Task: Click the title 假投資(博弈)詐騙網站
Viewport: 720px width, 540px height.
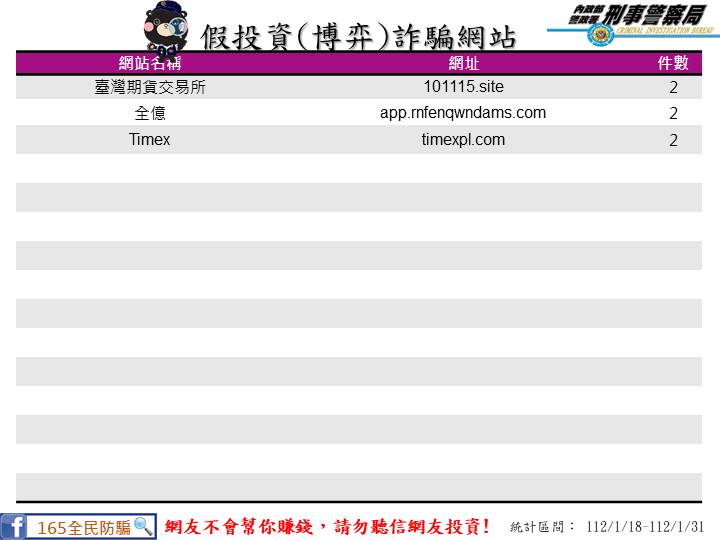Action: pos(358,37)
